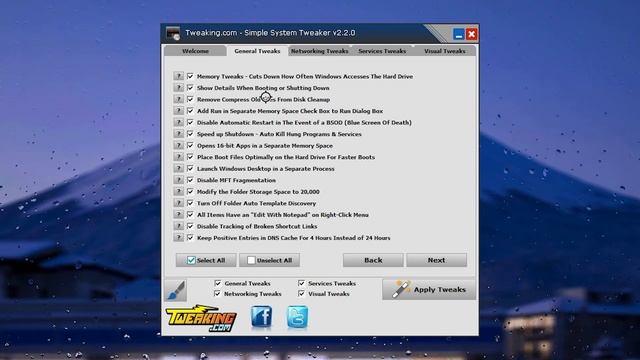The width and height of the screenshot is (640, 360).
Task: Open help for Opens 16-bit Apps option
Action: [178, 145]
